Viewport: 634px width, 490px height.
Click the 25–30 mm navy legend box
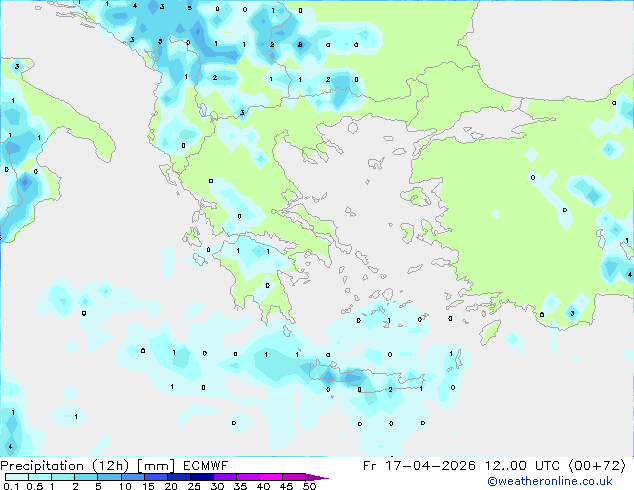[202, 477]
